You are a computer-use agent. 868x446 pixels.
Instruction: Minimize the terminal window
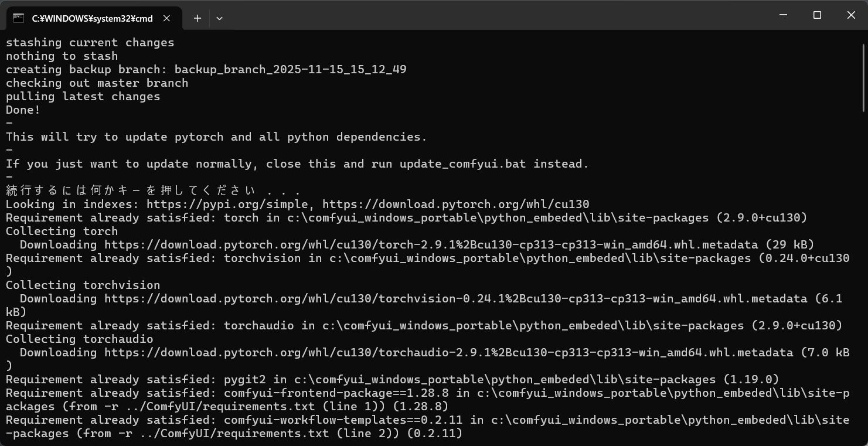click(783, 15)
